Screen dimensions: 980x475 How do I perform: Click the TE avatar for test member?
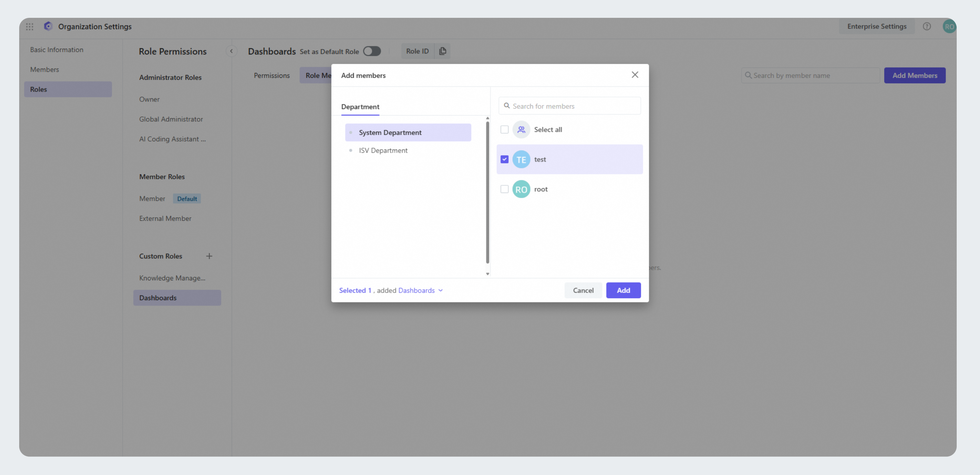click(x=521, y=159)
